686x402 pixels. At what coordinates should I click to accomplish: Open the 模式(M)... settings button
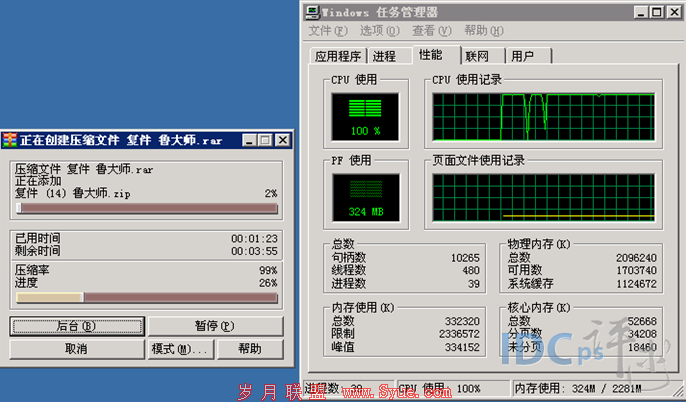pyautogui.click(x=181, y=349)
